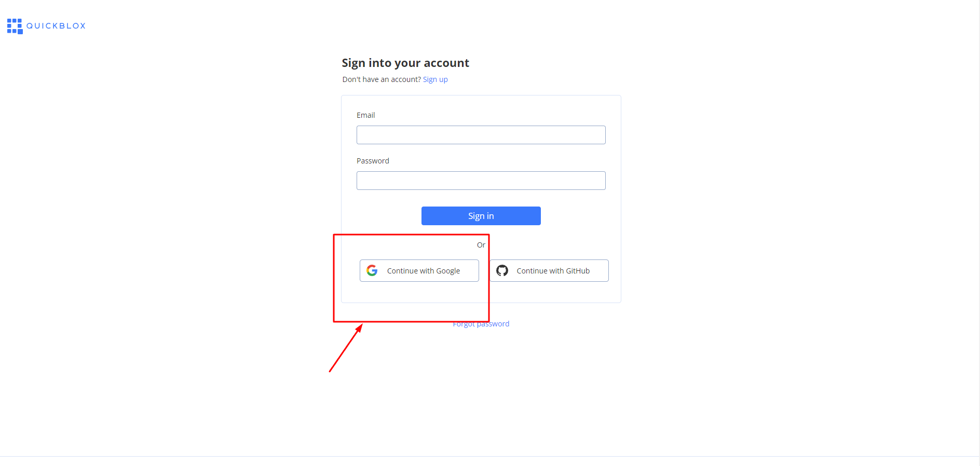Click the Don't have an account text

pos(382,79)
